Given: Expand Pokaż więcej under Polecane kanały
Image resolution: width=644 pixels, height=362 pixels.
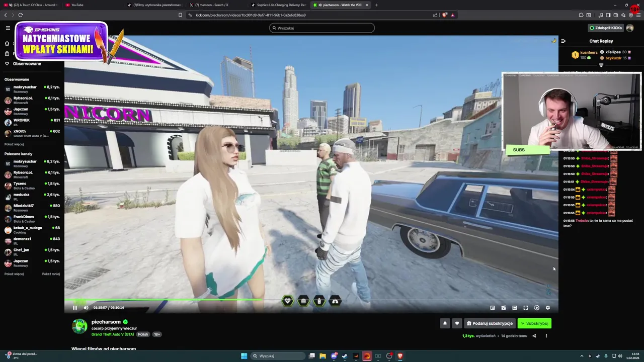Looking at the screenshot, I should click(x=14, y=274).
